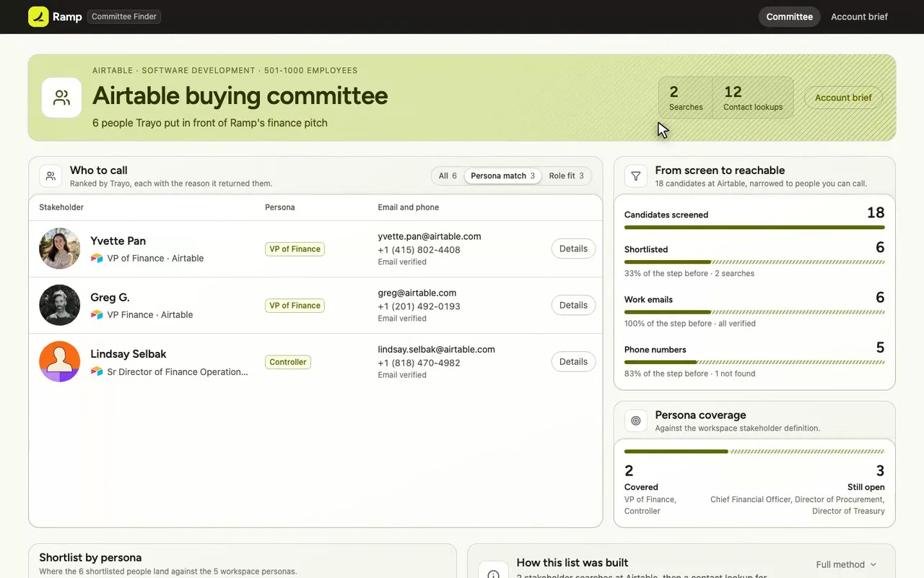Click the Stakeholder column header
Image resolution: width=924 pixels, height=578 pixels.
(61, 207)
